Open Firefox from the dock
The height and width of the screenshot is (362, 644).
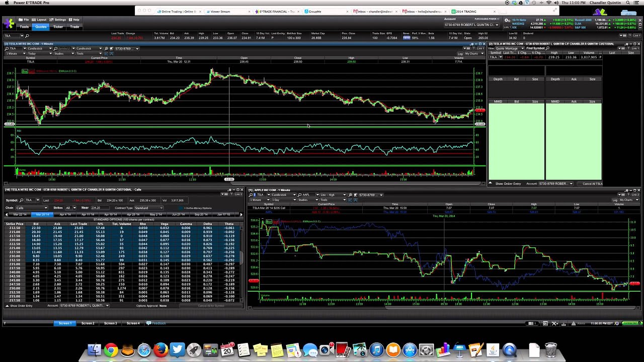(160, 349)
